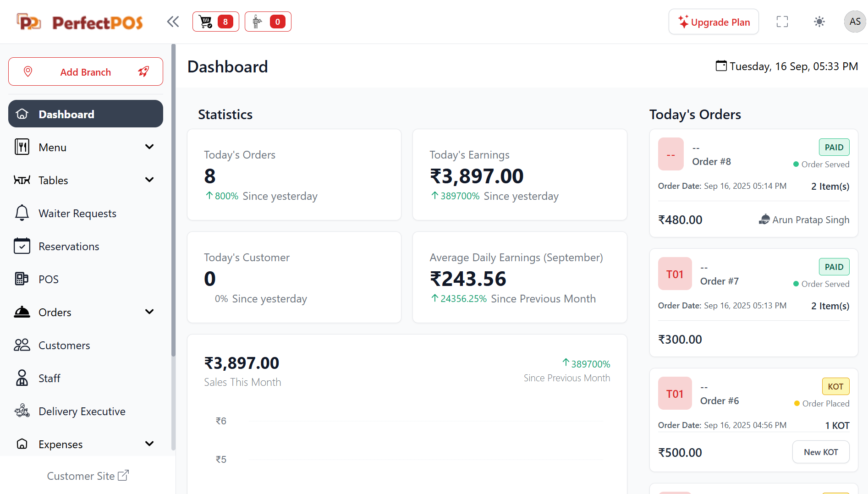Expand the Menu submenu chevron
The width and height of the screenshot is (868, 494).
[149, 147]
